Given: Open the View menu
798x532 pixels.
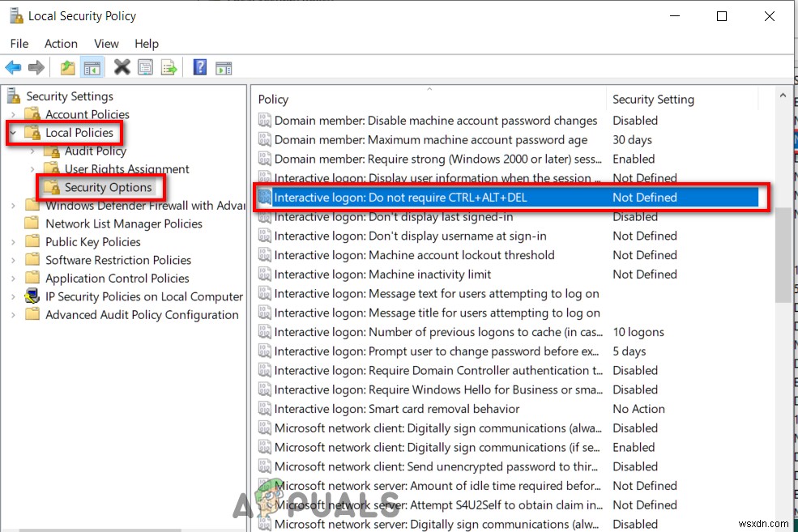Looking at the screenshot, I should coord(106,44).
